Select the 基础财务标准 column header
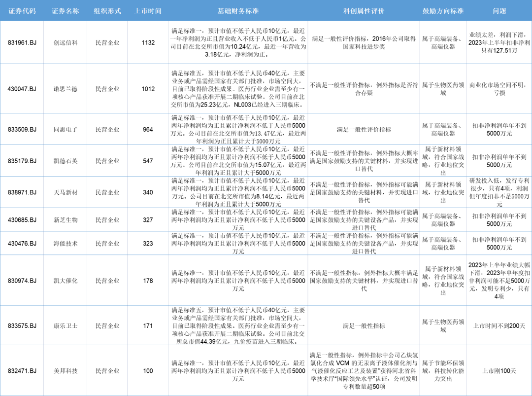 tap(238, 11)
